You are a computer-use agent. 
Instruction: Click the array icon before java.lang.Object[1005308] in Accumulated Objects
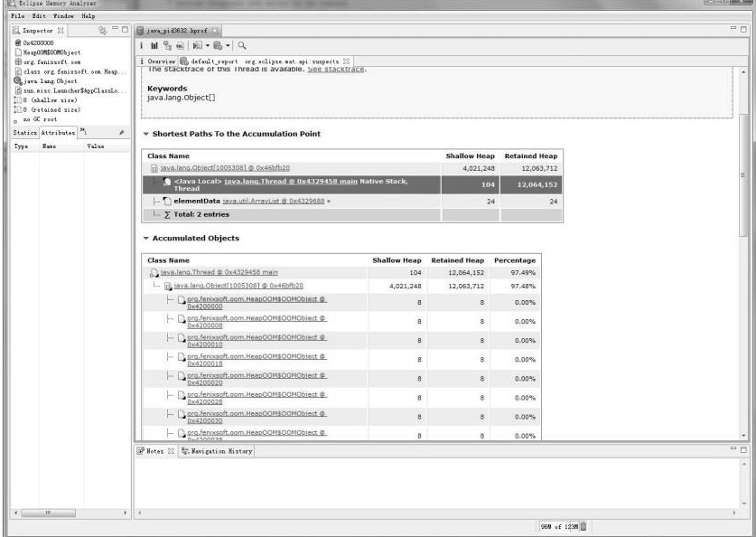pos(168,286)
